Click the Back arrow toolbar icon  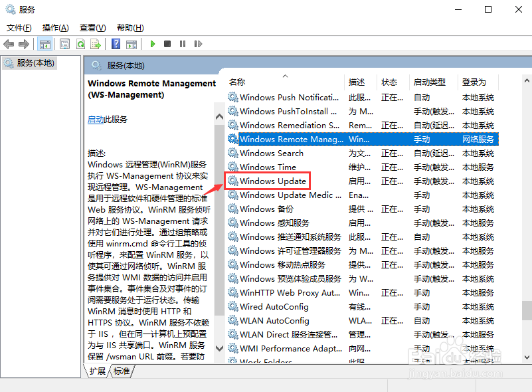pos(8,44)
